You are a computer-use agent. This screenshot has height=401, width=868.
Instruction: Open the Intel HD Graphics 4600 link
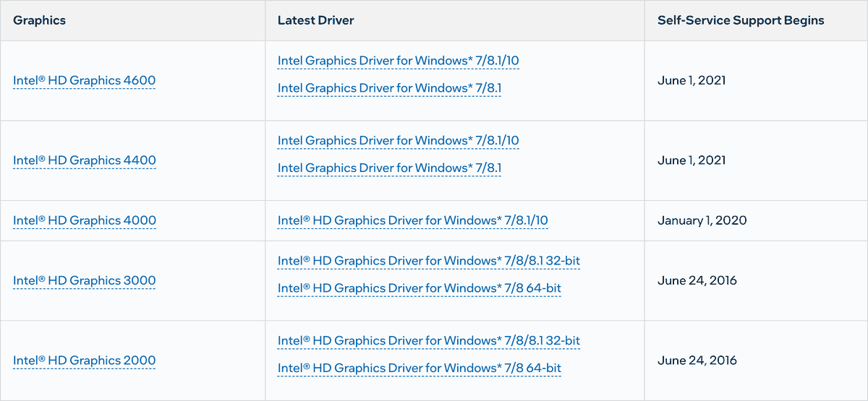(84, 80)
